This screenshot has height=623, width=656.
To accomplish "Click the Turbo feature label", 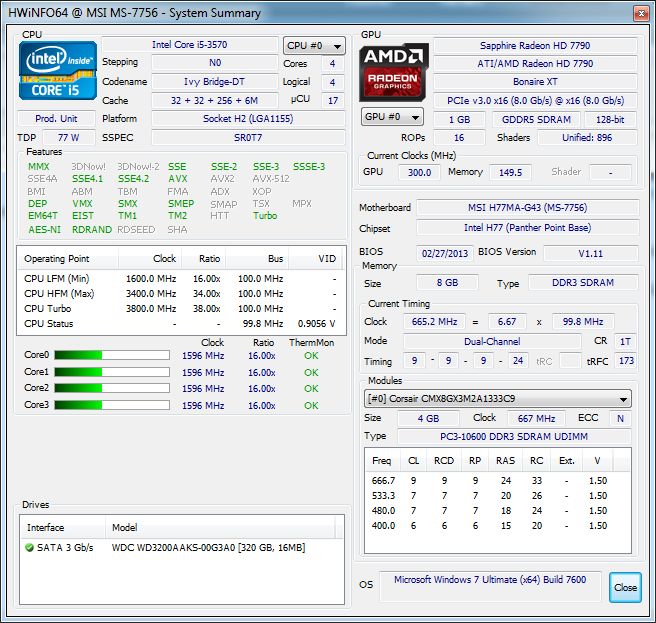I will point(265,216).
